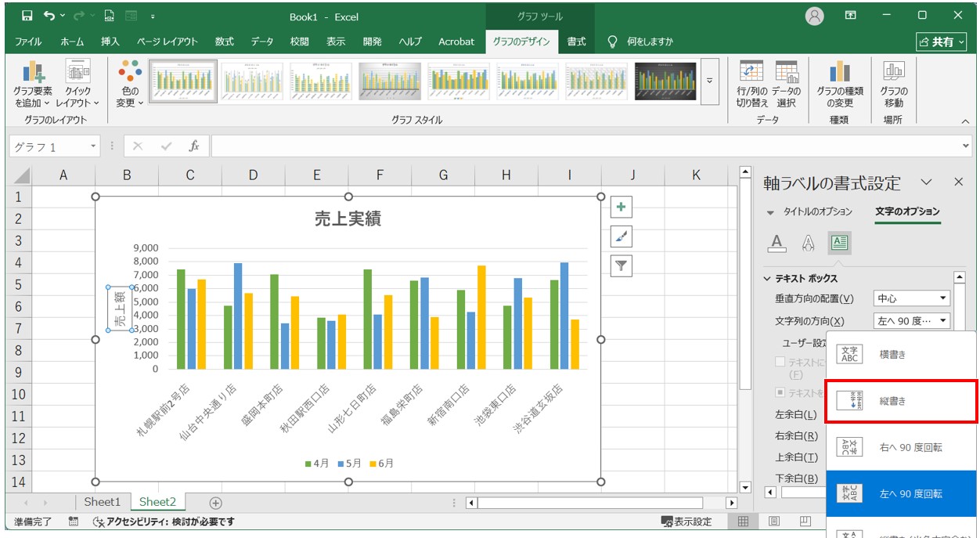This screenshot has width=980, height=538.
Task: Open 垂直方向の配置 dropdown showing 中心
Action: (x=912, y=298)
